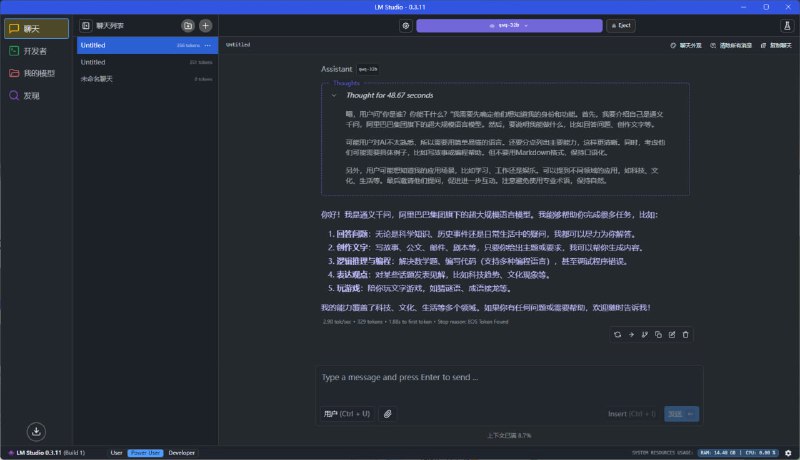
Task: Start a new chat with plus icon
Action: 206,25
